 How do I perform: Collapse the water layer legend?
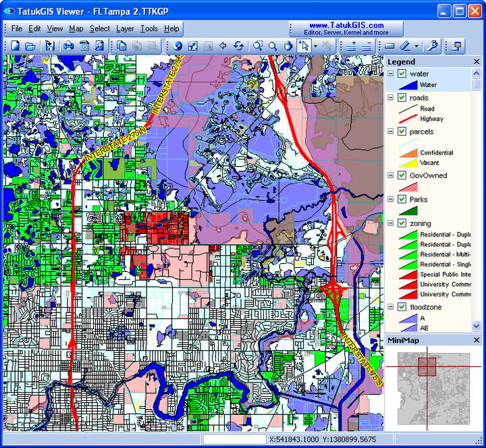click(x=391, y=74)
